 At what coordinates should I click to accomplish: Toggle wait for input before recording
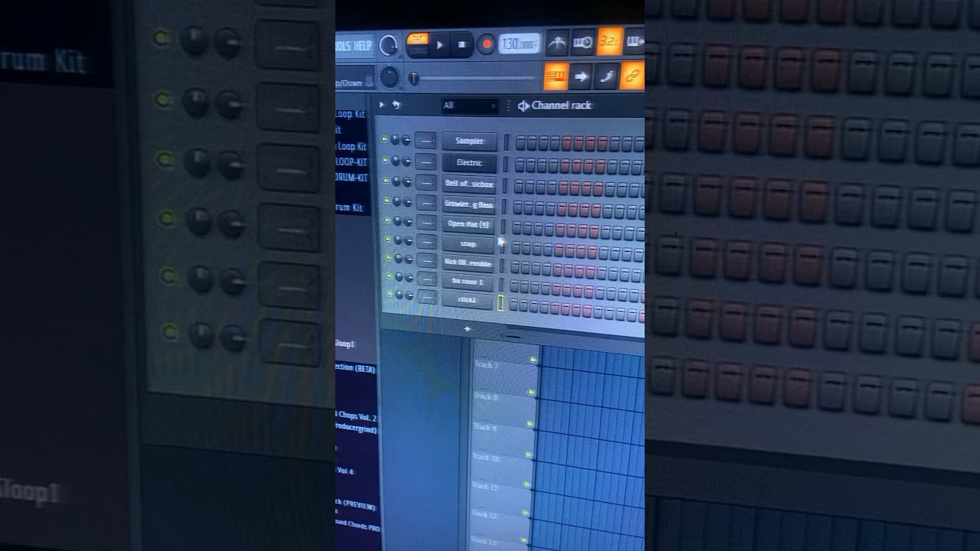583,43
